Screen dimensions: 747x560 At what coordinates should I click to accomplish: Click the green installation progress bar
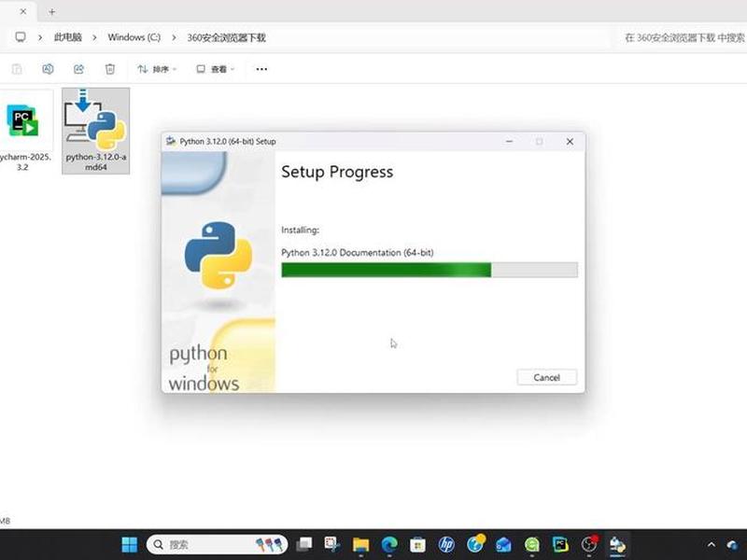click(x=430, y=270)
